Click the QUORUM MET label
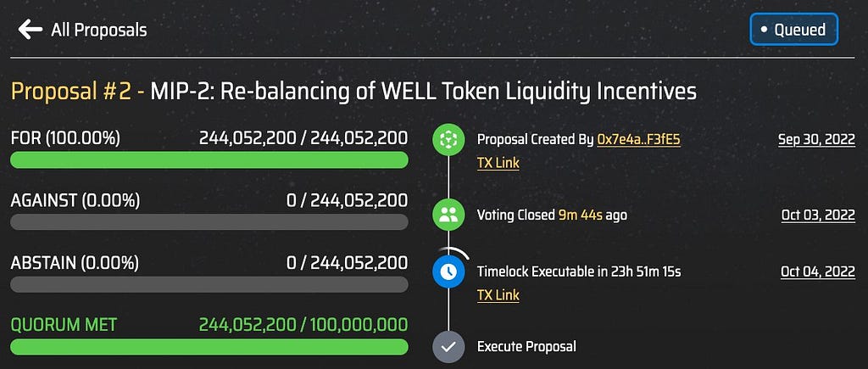The height and width of the screenshot is (369, 868). pyautogui.click(x=64, y=325)
